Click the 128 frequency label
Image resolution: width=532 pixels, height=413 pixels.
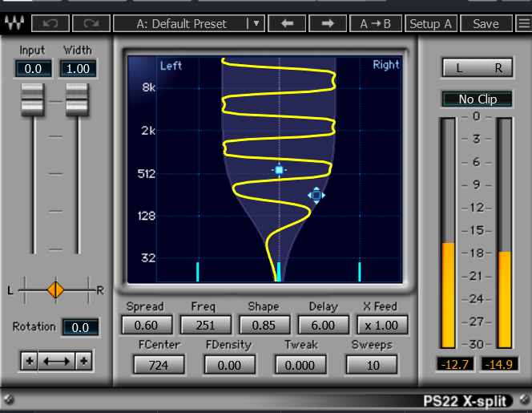147,216
